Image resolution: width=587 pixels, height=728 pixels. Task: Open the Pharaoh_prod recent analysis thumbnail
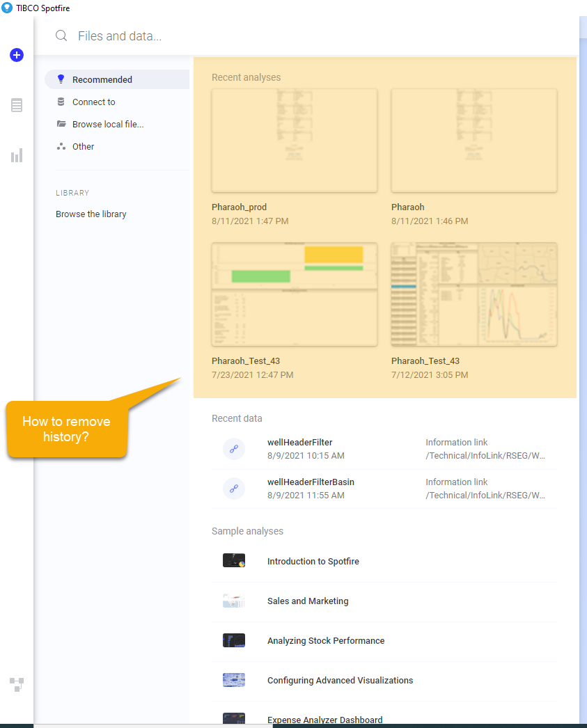(294, 141)
